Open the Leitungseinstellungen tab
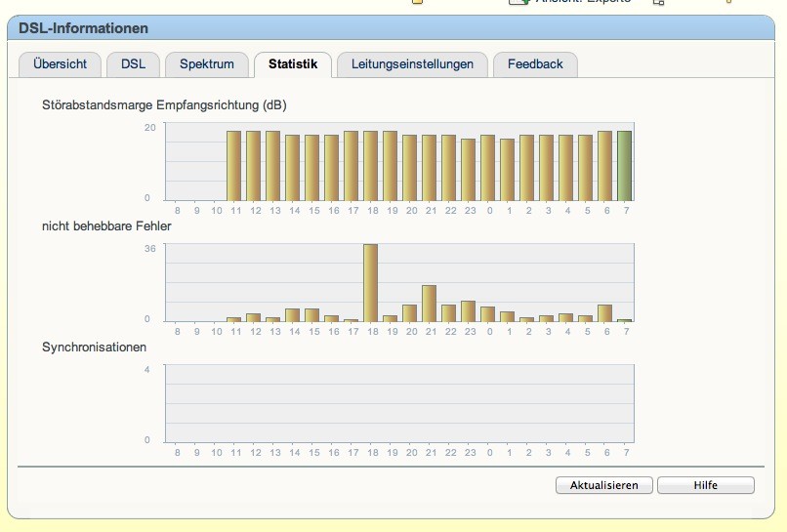Image resolution: width=787 pixels, height=532 pixels. [411, 64]
